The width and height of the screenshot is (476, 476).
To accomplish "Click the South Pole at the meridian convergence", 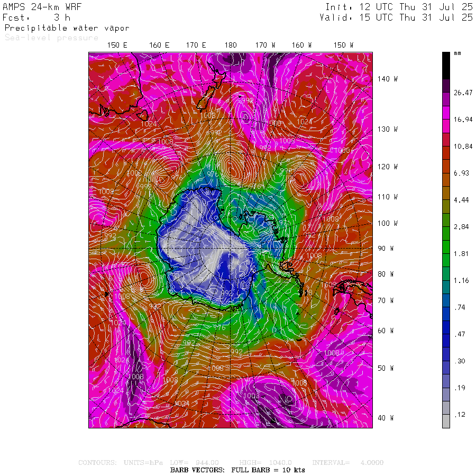I will 231,249.
